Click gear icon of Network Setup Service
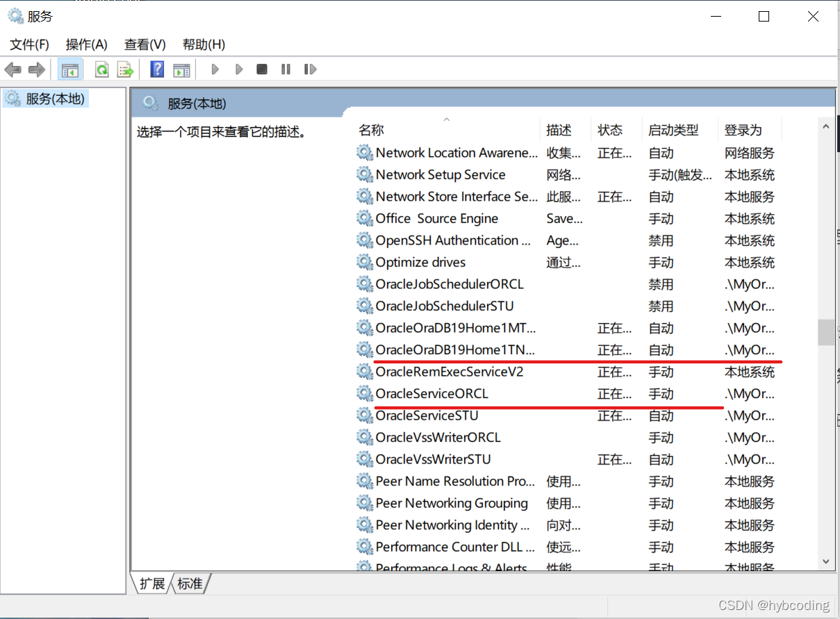 click(x=365, y=174)
